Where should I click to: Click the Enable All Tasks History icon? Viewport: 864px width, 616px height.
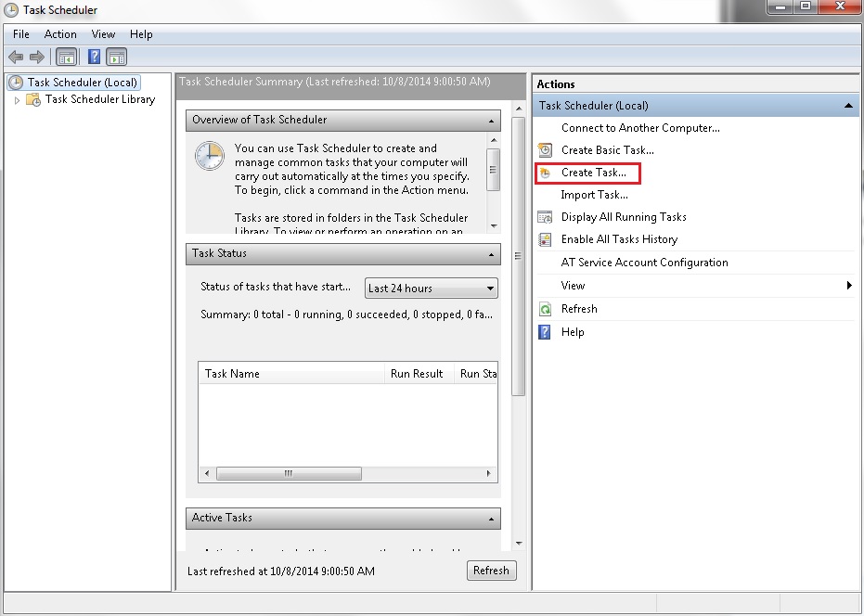pos(545,239)
